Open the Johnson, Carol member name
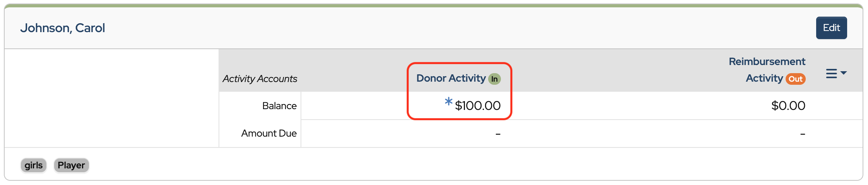868x185 pixels. pos(63,28)
